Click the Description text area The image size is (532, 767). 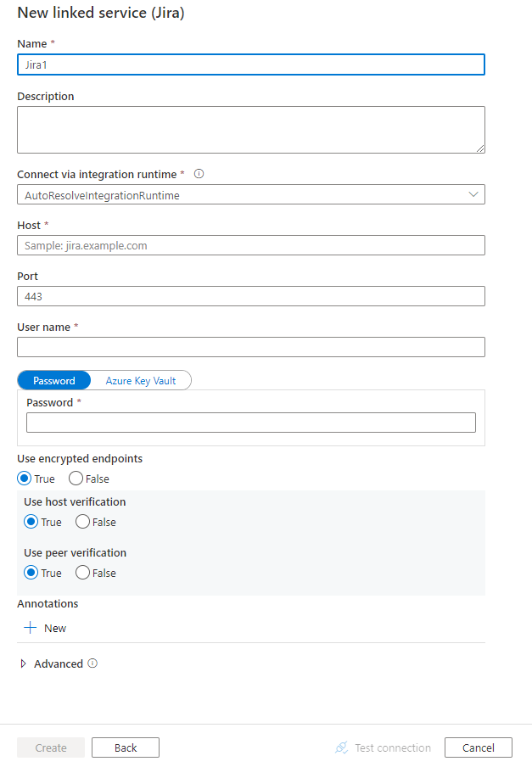251,130
